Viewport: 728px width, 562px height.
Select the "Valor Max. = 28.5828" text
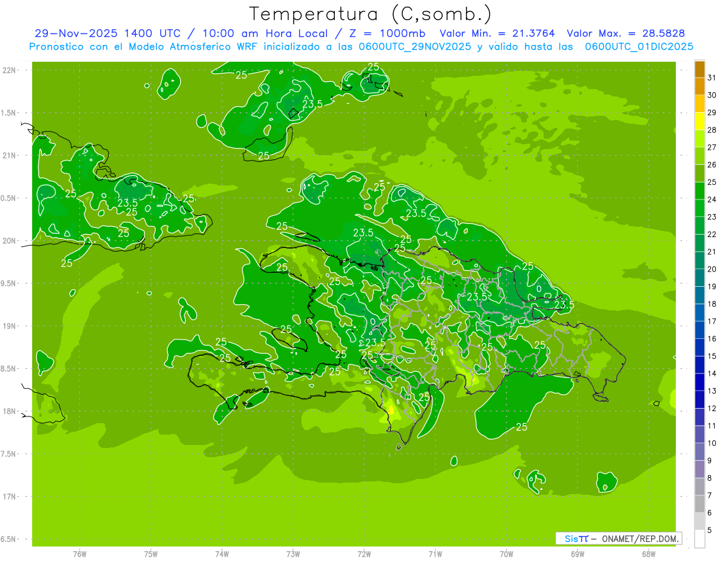point(629,33)
